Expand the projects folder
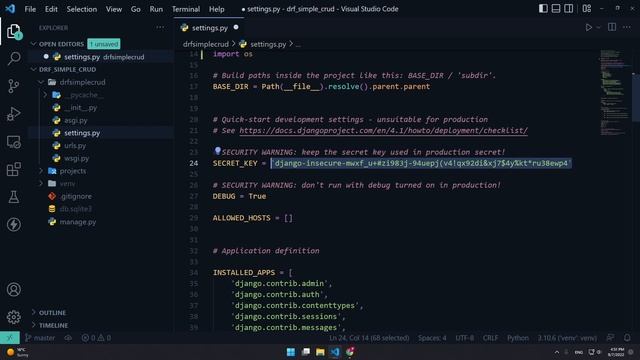 [x=73, y=171]
